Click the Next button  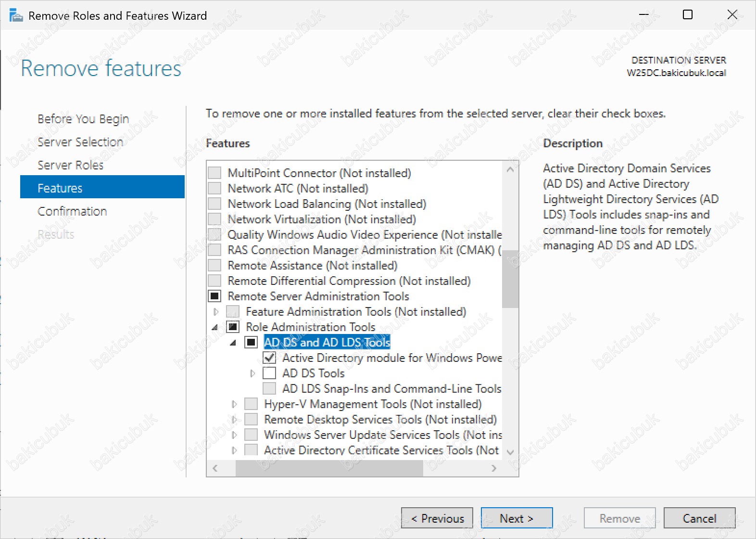517,518
